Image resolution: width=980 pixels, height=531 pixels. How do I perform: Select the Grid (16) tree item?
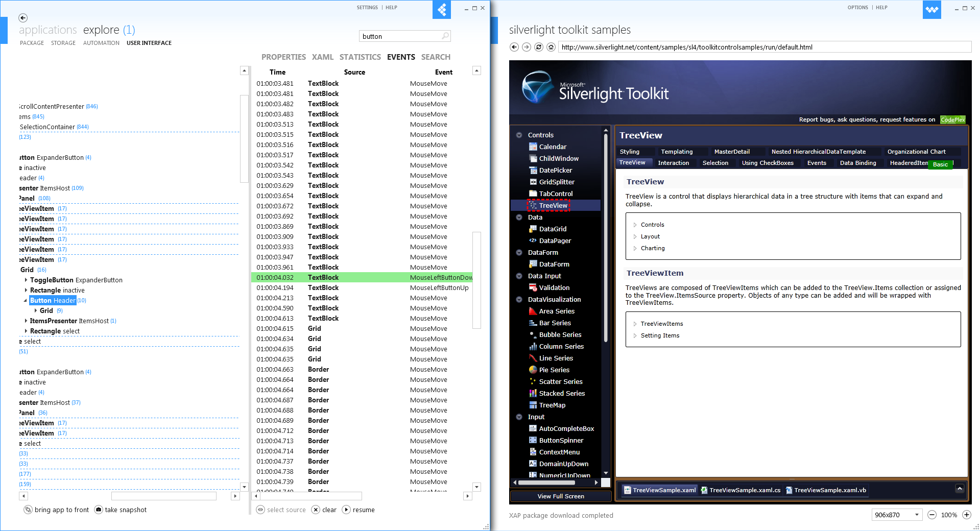(x=33, y=270)
